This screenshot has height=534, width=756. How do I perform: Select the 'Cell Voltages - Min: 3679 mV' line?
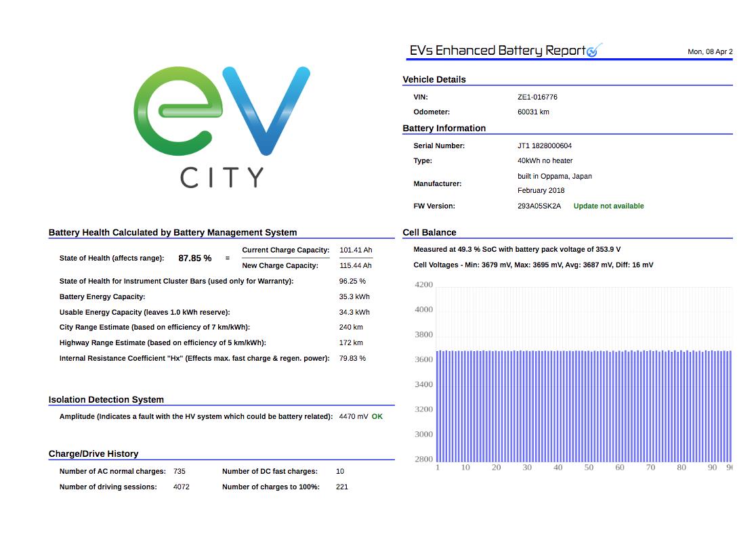coord(533,265)
